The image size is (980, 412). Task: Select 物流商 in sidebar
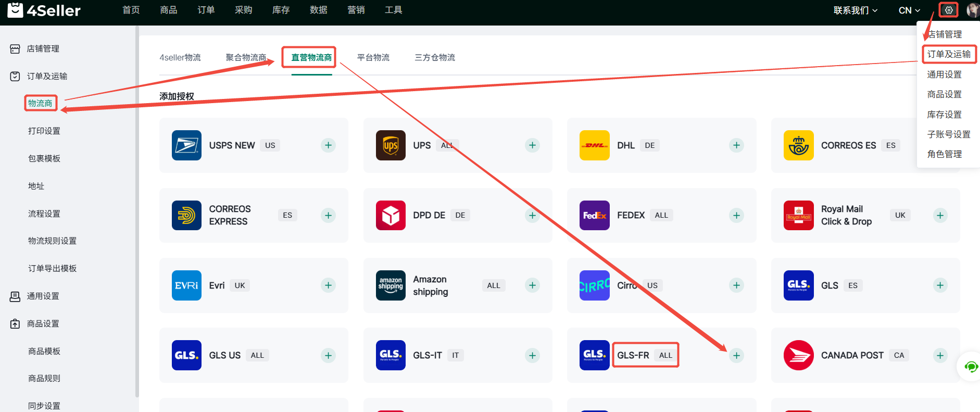click(x=41, y=103)
